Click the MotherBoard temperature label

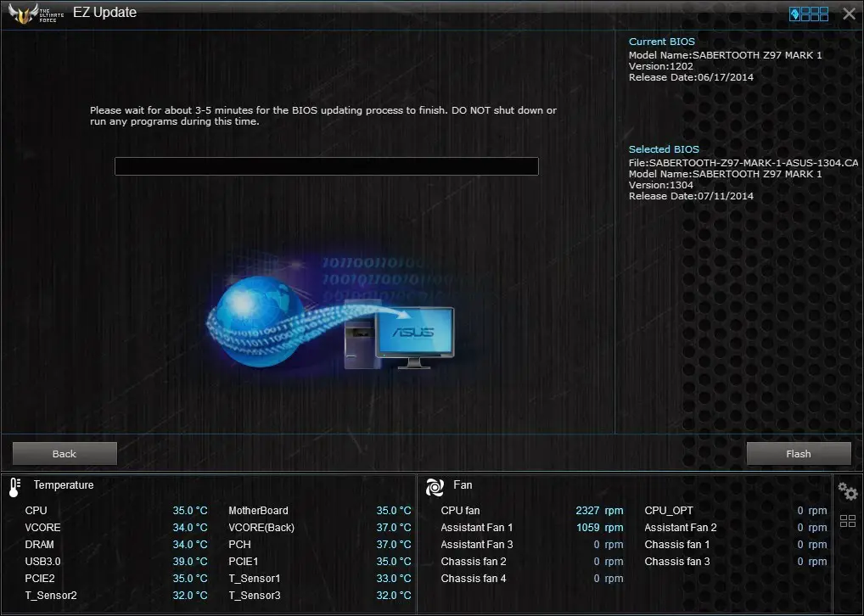(x=258, y=510)
